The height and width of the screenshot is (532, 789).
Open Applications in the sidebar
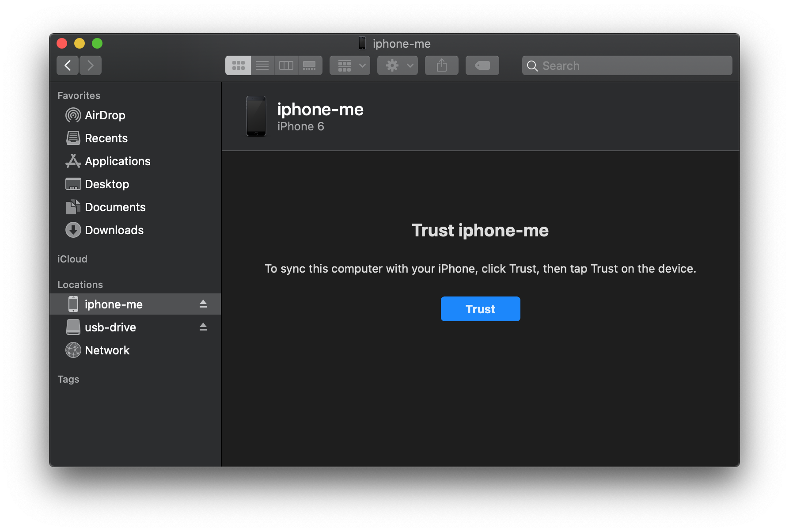pyautogui.click(x=135, y=161)
